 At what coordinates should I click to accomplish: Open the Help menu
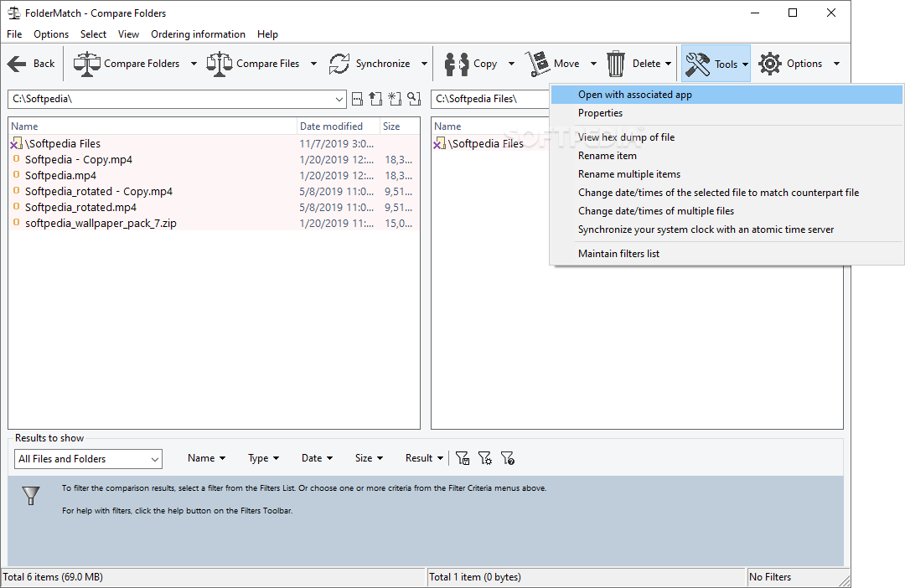click(267, 34)
